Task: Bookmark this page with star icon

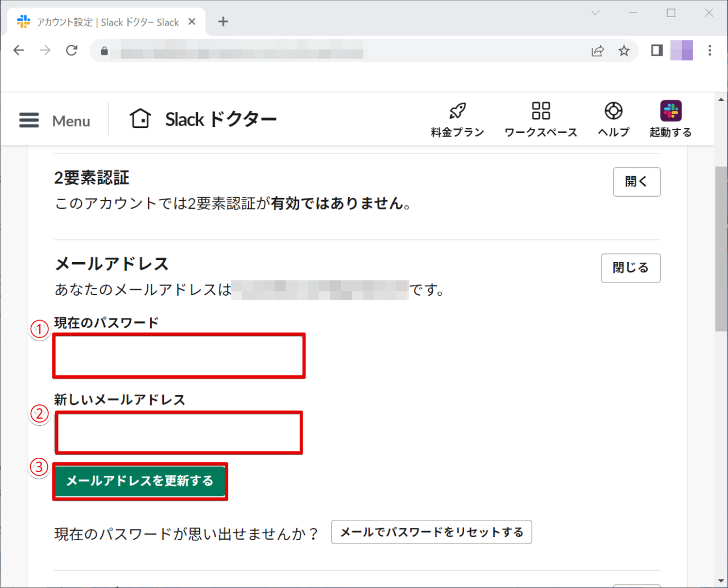Action: [x=624, y=51]
